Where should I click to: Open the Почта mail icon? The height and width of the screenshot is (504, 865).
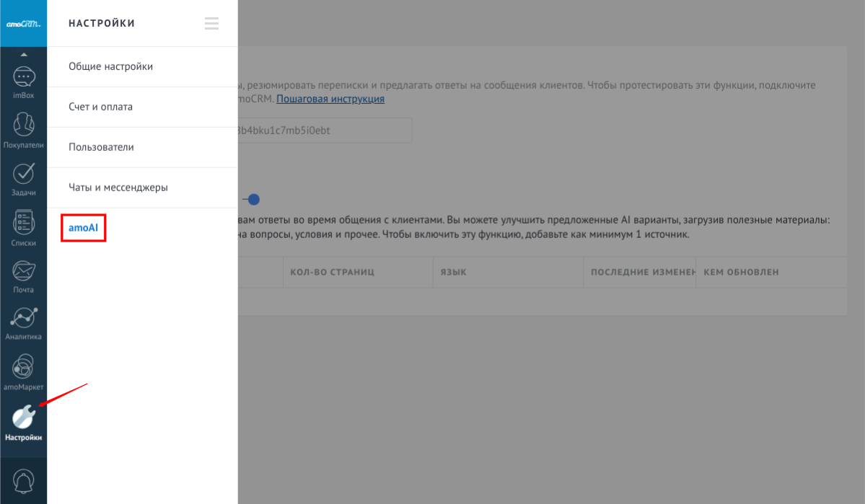(x=23, y=271)
